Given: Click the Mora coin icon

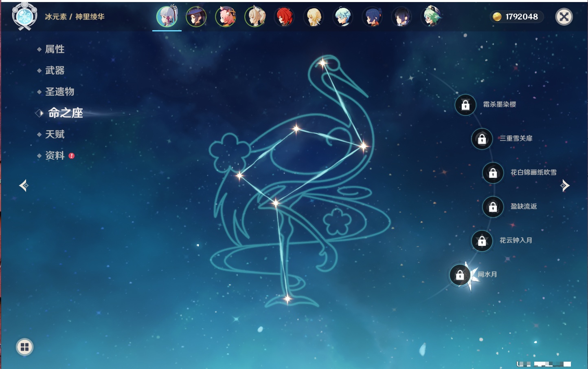Looking at the screenshot, I should (497, 17).
